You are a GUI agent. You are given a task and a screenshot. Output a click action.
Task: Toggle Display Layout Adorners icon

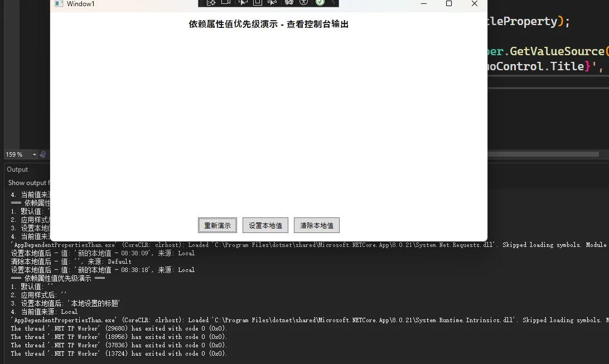click(257, 3)
